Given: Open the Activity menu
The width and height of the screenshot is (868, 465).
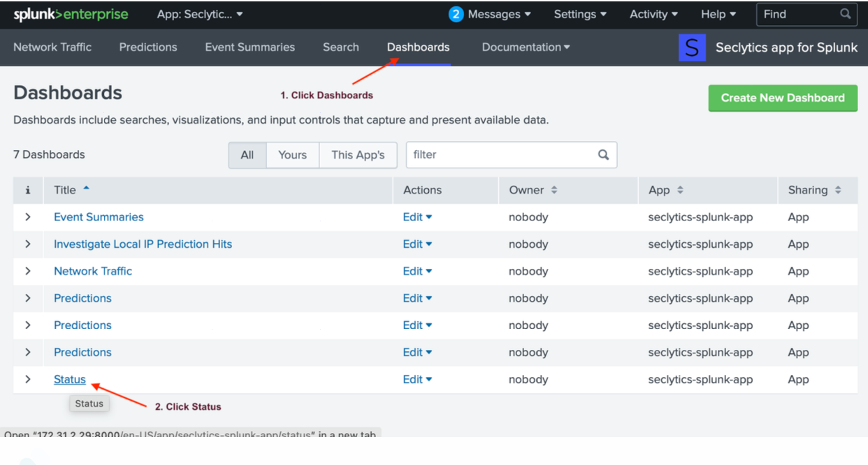Looking at the screenshot, I should tap(654, 14).
